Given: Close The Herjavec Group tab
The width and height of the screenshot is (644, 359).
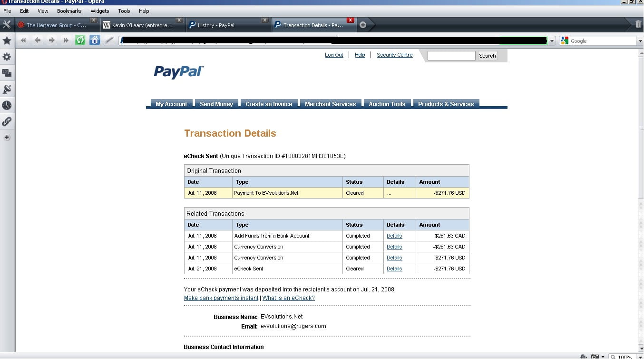Looking at the screenshot, I should coord(94,20).
